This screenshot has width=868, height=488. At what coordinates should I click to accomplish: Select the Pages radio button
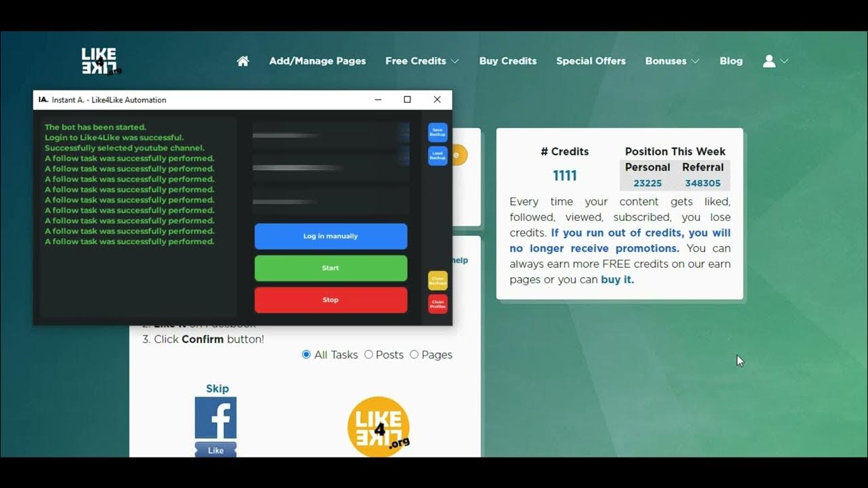(414, 354)
